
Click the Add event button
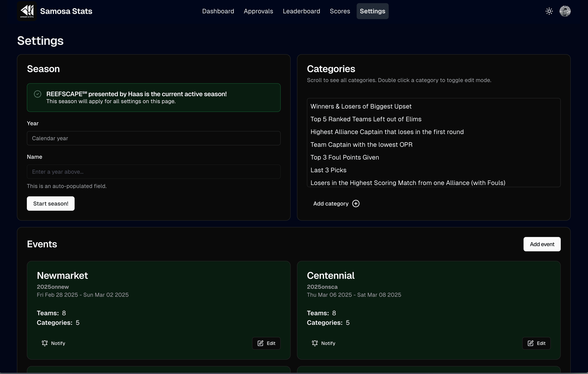pos(542,244)
